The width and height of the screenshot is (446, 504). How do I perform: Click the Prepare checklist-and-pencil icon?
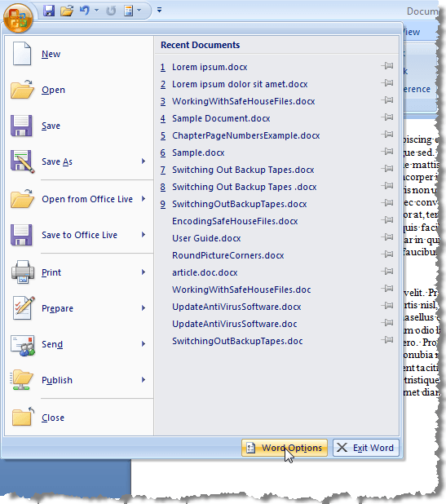click(23, 308)
